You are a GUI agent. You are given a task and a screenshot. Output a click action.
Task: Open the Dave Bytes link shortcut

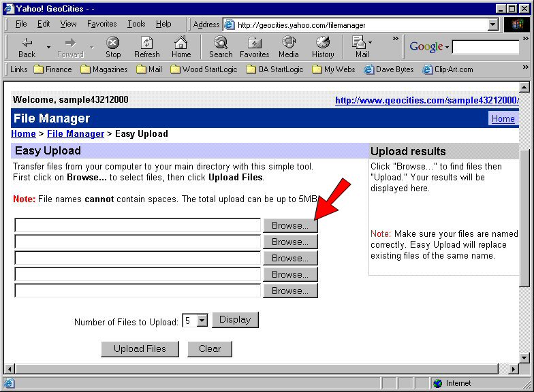(388, 69)
